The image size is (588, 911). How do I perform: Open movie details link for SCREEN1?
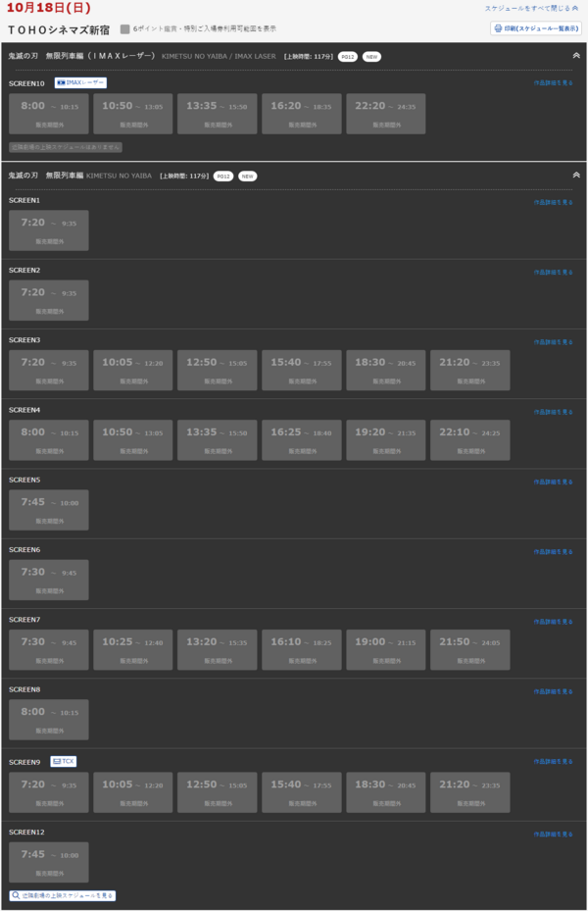click(x=553, y=202)
